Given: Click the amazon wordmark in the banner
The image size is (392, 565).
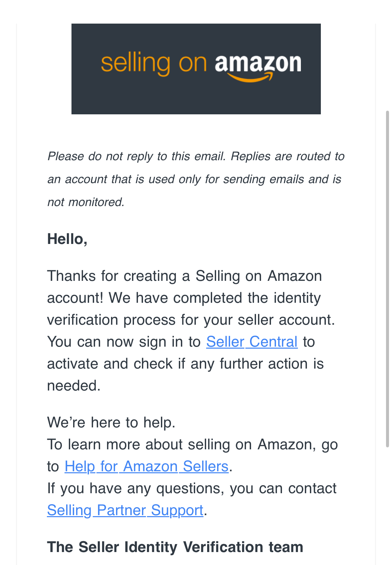Looking at the screenshot, I should tap(258, 63).
